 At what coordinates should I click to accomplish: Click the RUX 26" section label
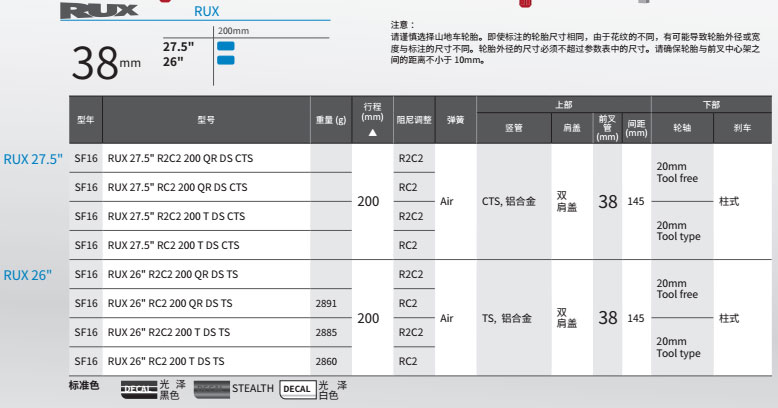[x=28, y=275]
